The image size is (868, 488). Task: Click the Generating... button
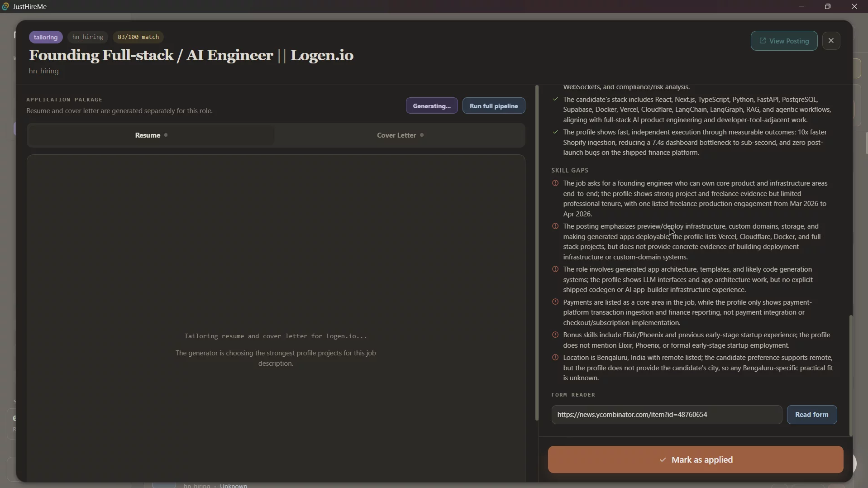(432, 106)
